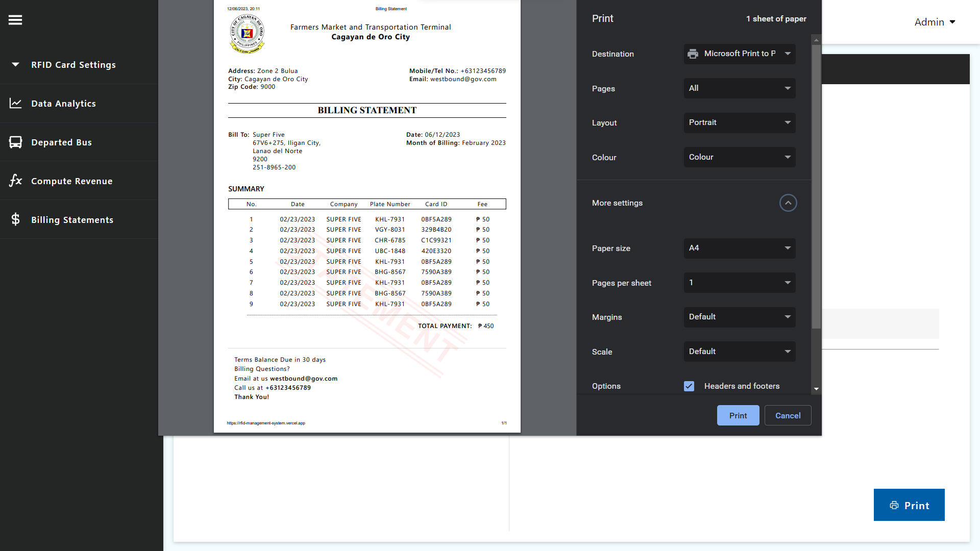Open Billing Statements menu item
Screen dimensions: 980x551
tap(72, 220)
